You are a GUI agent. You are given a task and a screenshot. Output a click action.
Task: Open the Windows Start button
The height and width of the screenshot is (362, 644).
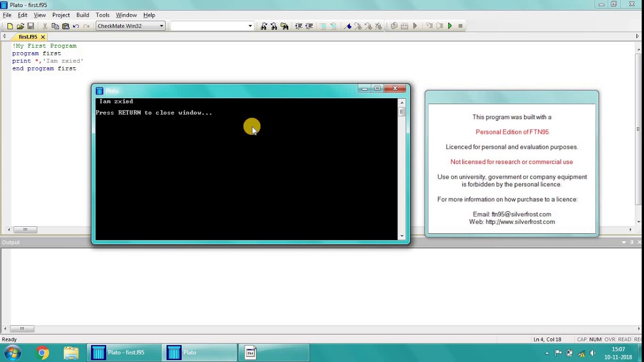pos(12,352)
